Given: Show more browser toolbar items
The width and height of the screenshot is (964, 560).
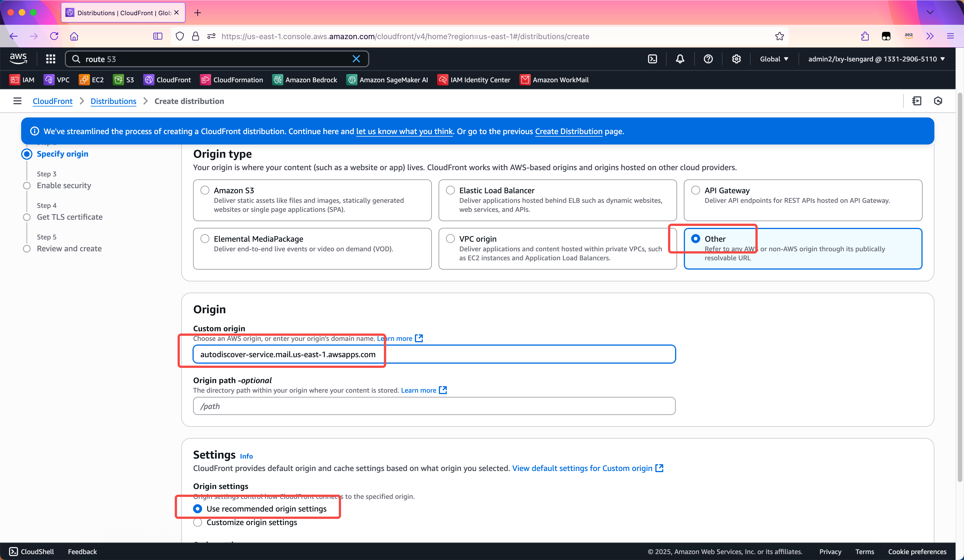Looking at the screenshot, I should (930, 36).
